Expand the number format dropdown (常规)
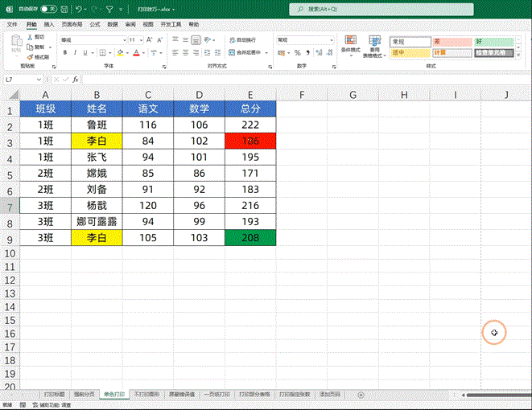 click(x=330, y=39)
